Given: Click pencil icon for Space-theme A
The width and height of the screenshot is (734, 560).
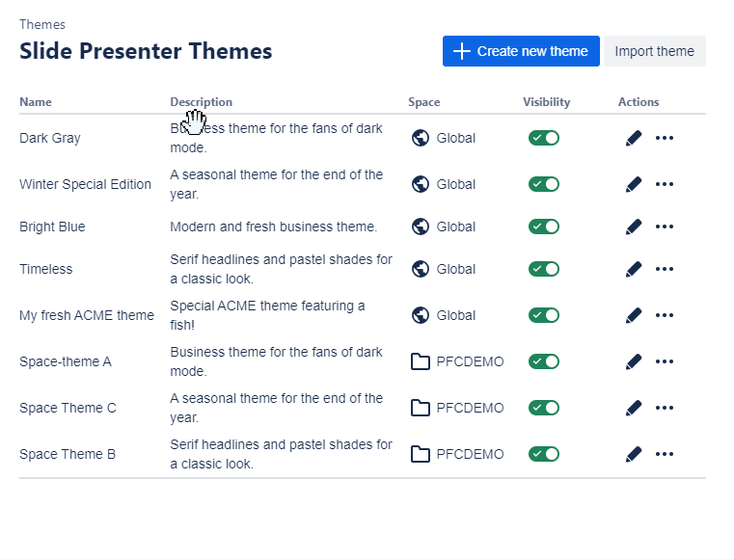Looking at the screenshot, I should tap(633, 361).
